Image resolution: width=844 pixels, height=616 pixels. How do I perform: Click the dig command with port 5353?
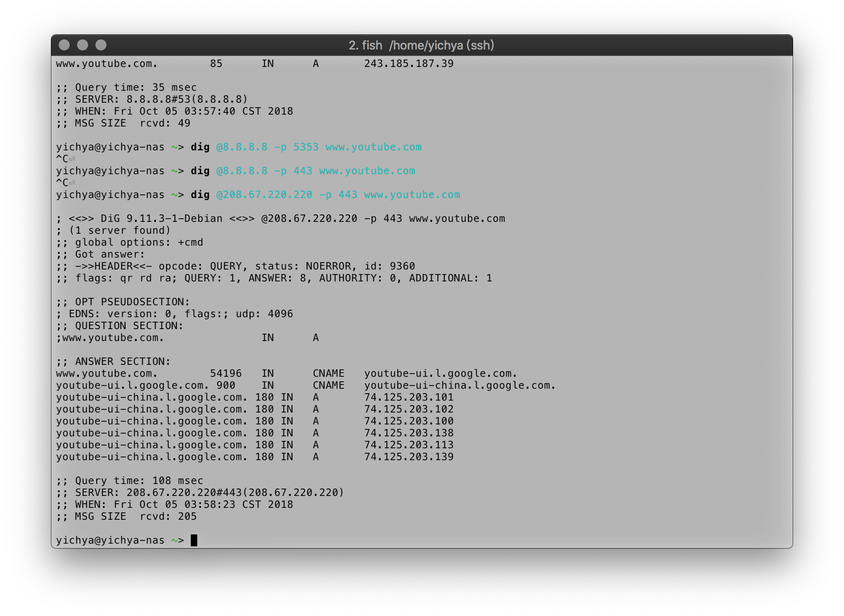pos(306,147)
